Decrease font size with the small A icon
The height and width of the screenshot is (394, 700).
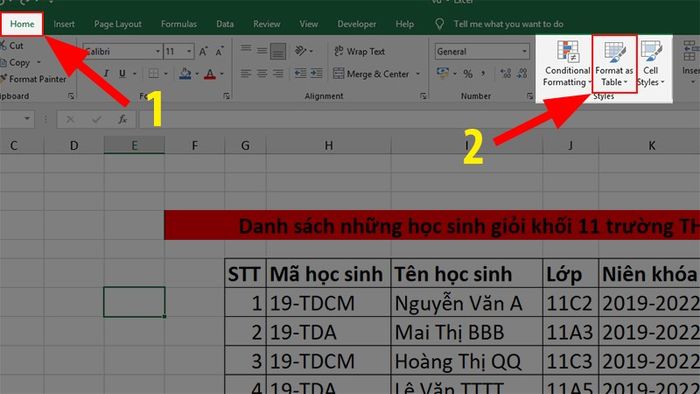click(x=219, y=51)
